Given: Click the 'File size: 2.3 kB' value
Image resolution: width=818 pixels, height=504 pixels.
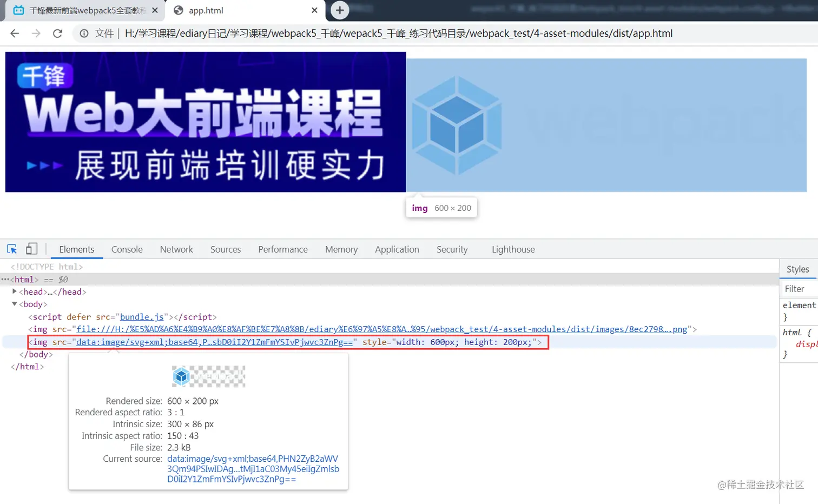Looking at the screenshot, I should tap(179, 448).
